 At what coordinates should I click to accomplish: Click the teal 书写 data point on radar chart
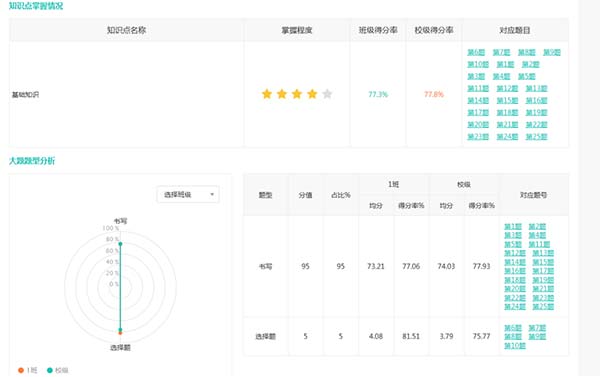(120, 244)
